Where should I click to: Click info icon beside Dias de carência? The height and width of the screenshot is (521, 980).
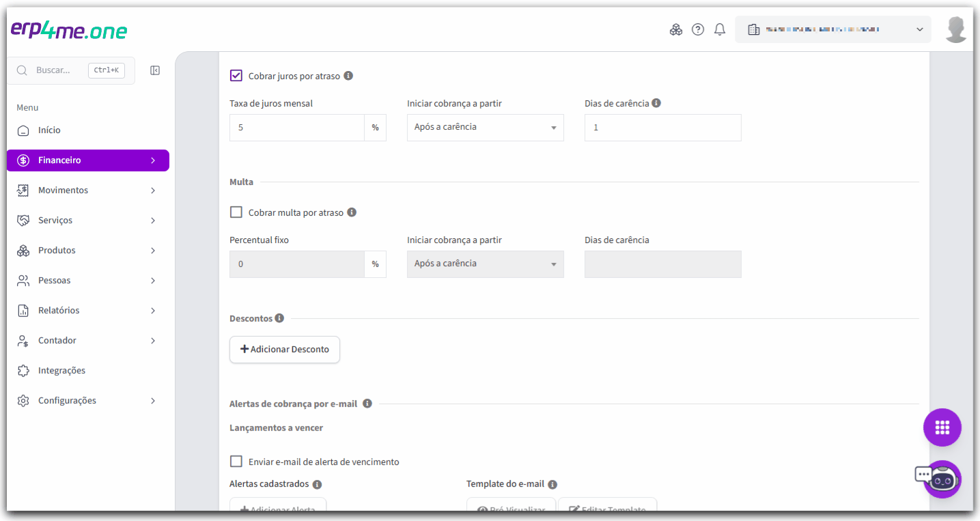[x=656, y=103]
